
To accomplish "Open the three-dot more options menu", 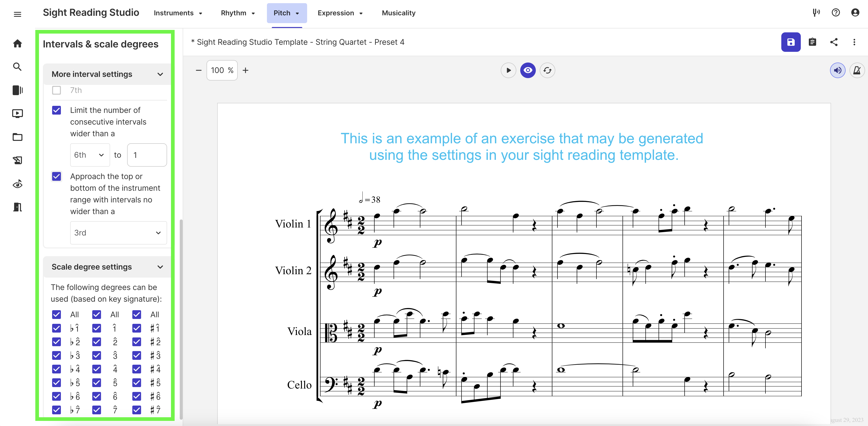I will [854, 42].
